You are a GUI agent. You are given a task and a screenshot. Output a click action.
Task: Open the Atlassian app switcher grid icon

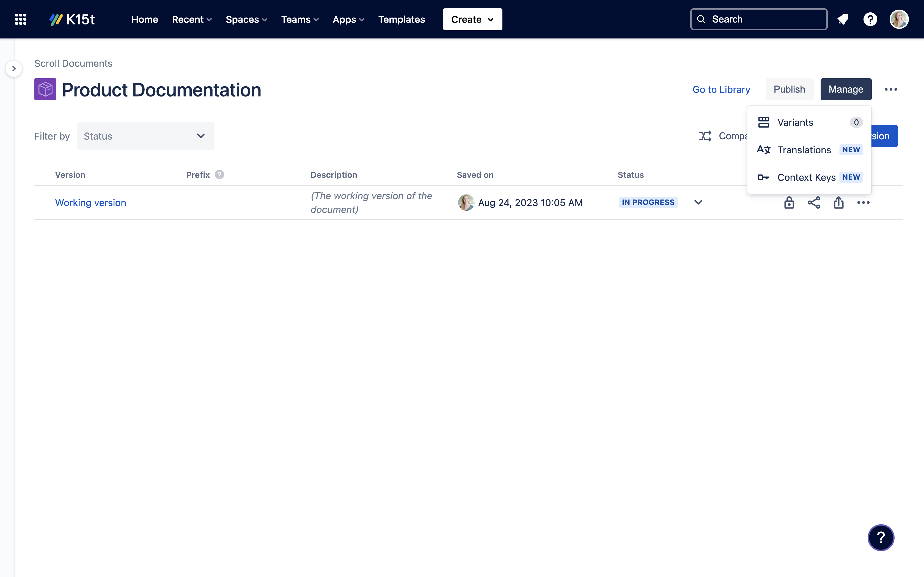coord(21,19)
